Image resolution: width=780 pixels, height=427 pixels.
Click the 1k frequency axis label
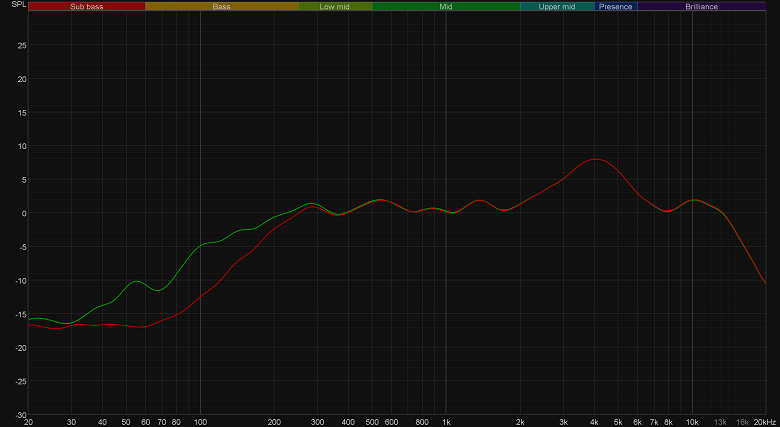[x=446, y=423]
